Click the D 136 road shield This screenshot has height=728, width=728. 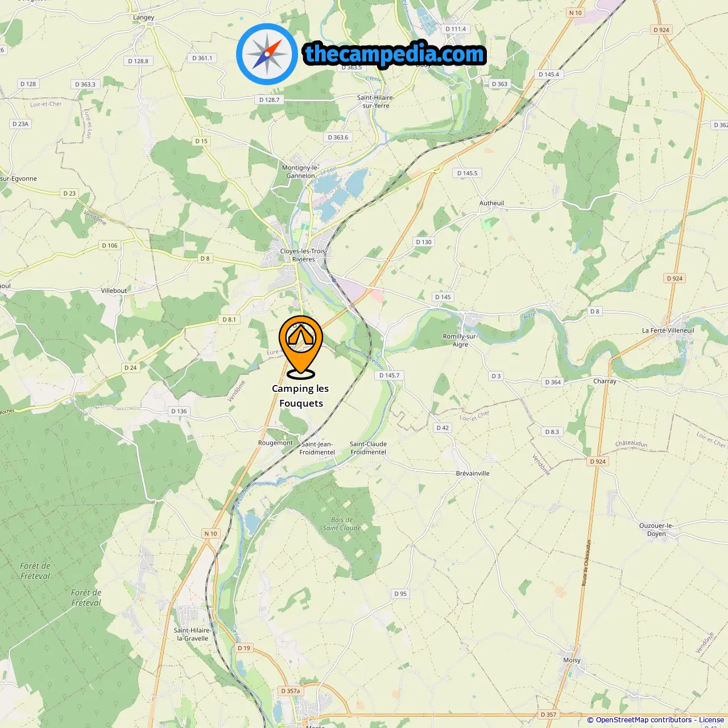179,411
